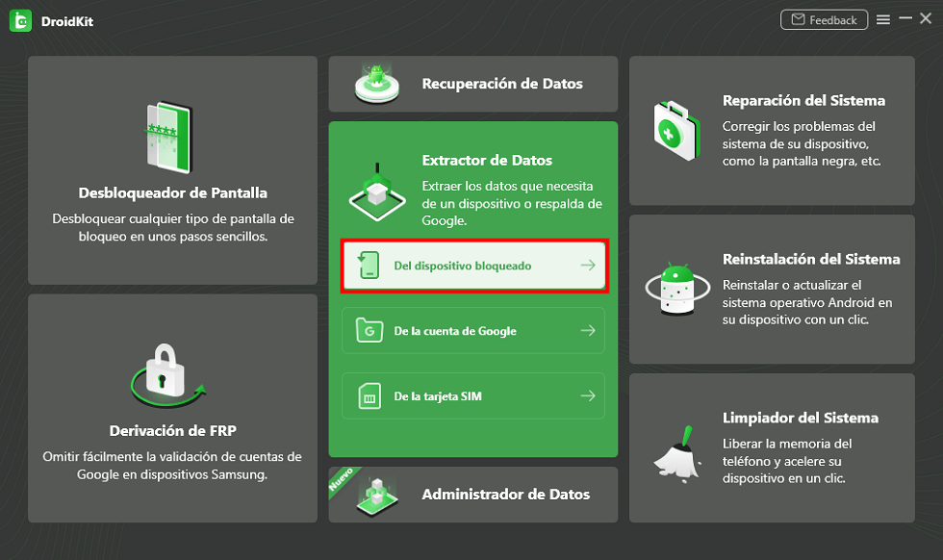Select Del dispositivo bloqueado option

[473, 266]
